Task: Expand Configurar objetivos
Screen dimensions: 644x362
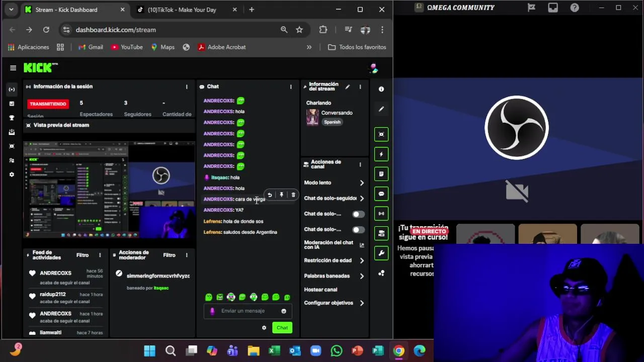Action: (x=334, y=303)
